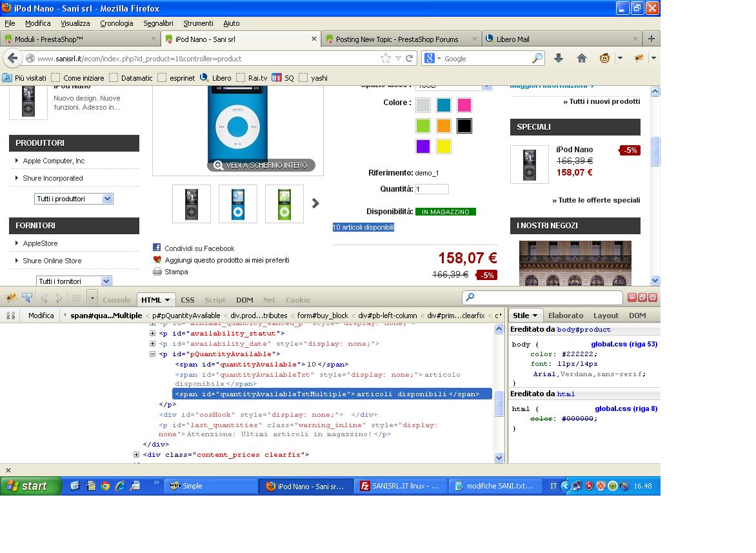Open the Segnalibri menu

click(x=158, y=23)
